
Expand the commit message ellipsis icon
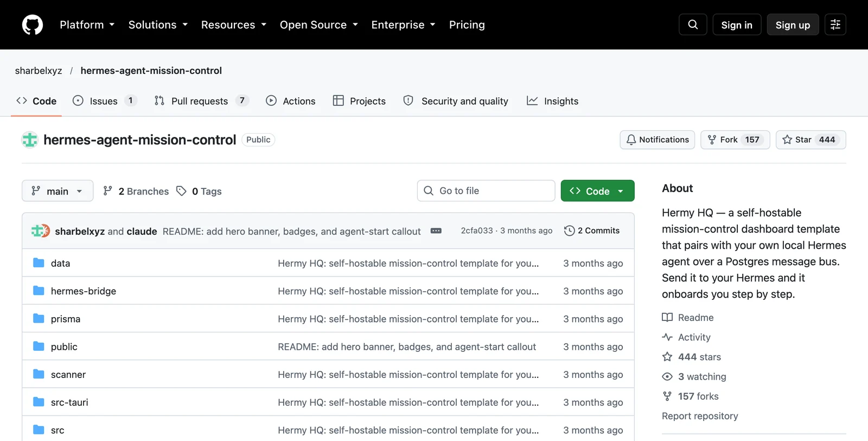436,231
